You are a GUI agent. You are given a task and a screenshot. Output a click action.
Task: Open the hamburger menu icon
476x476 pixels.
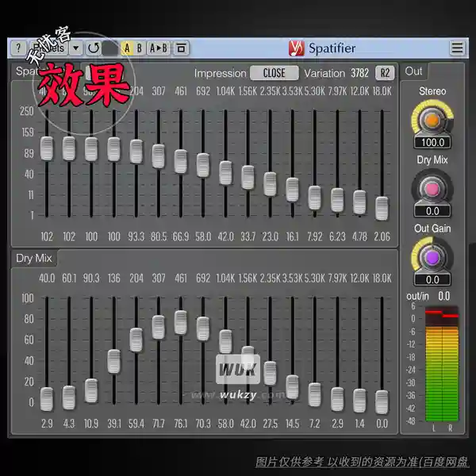pyautogui.click(x=457, y=48)
